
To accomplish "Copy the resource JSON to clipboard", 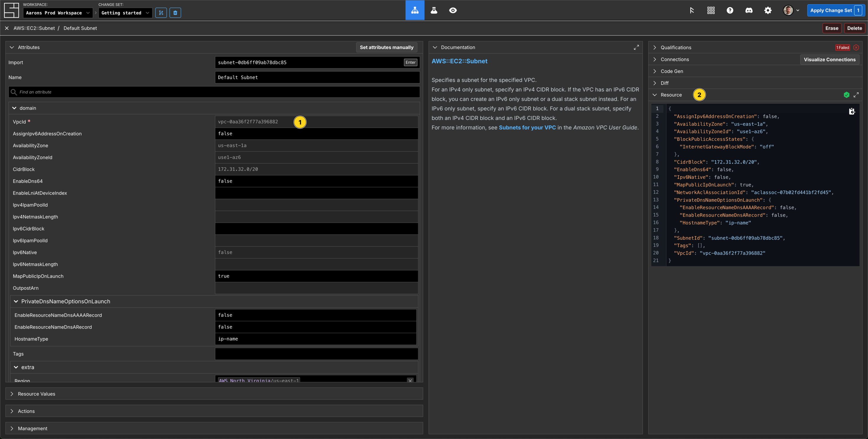I will [x=852, y=111].
